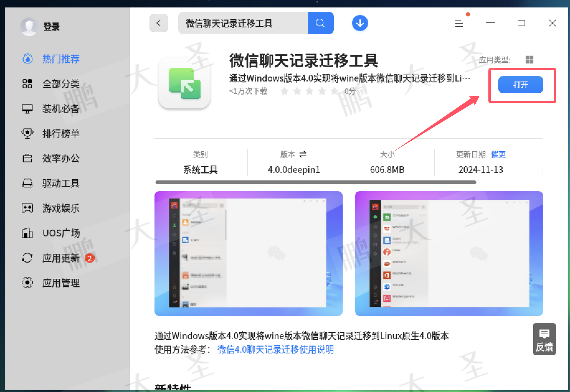
Task: Go back with the left arrow button
Action: [159, 23]
